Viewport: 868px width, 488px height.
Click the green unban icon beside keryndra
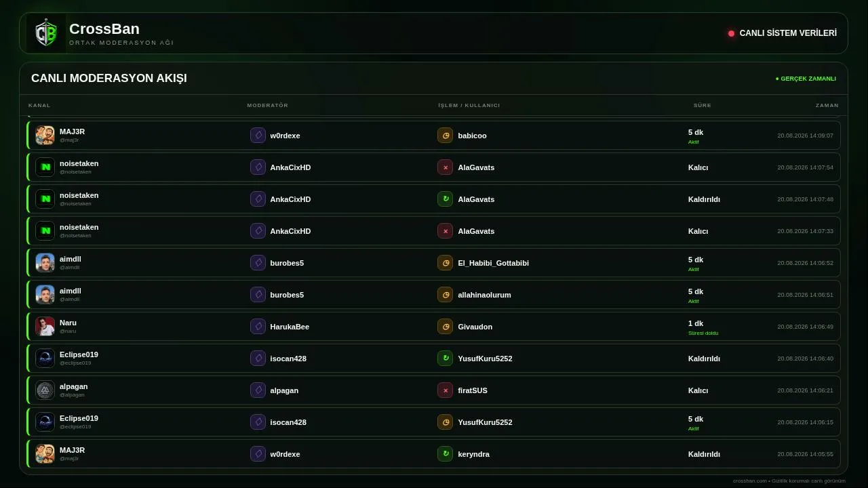445,454
